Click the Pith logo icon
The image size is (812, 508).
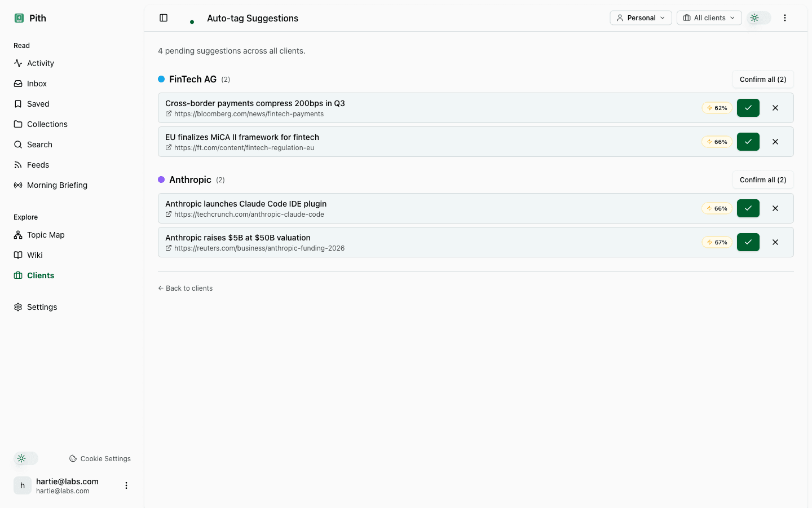tap(19, 18)
